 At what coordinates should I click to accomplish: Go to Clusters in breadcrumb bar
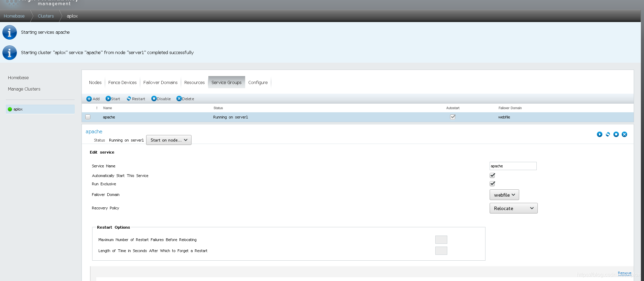coord(46,16)
